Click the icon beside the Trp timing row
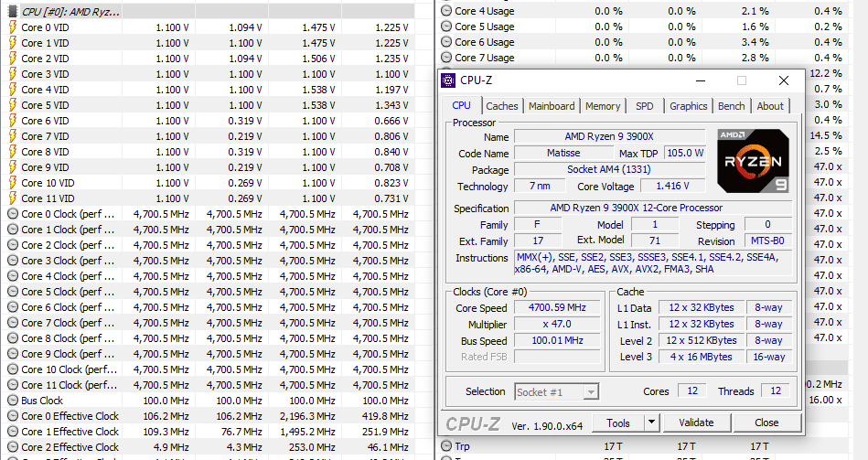The width and height of the screenshot is (868, 460). coord(445,445)
